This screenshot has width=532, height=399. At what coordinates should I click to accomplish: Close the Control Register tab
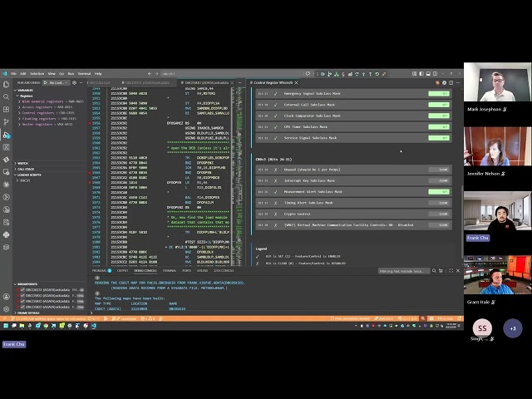coord(296,83)
